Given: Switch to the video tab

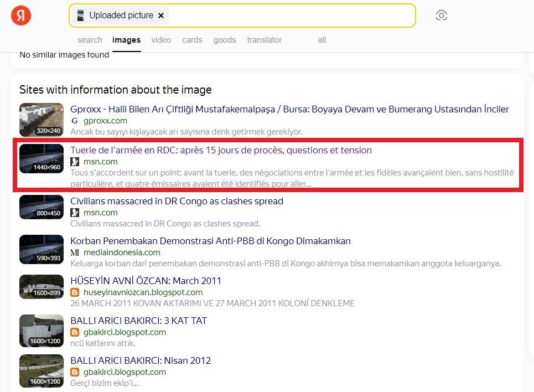Looking at the screenshot, I should [161, 40].
